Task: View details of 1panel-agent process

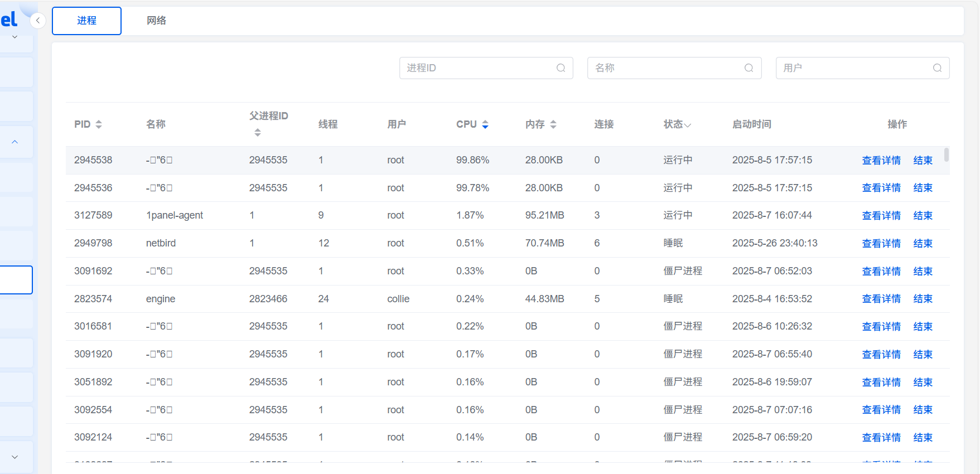Action: point(881,216)
